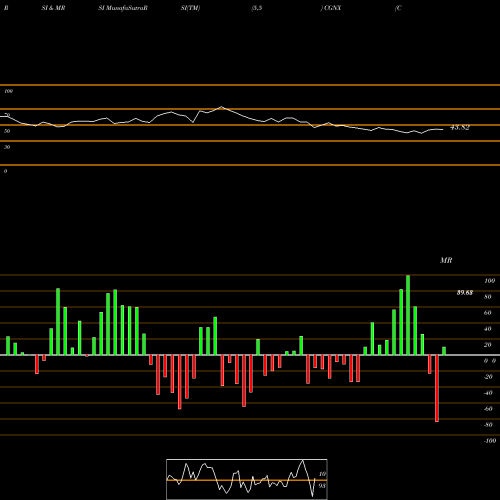Click the last small green bar at right end
Screen dimensions: 500x500
(444, 351)
